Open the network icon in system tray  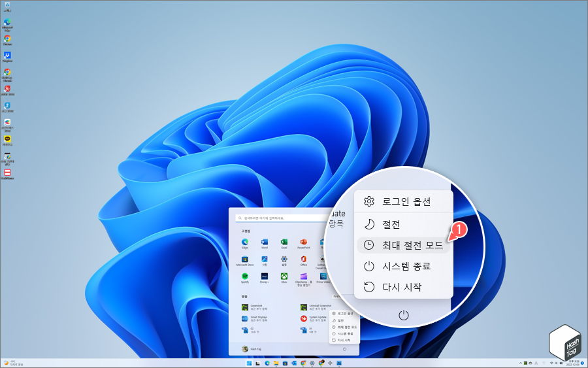click(551, 363)
